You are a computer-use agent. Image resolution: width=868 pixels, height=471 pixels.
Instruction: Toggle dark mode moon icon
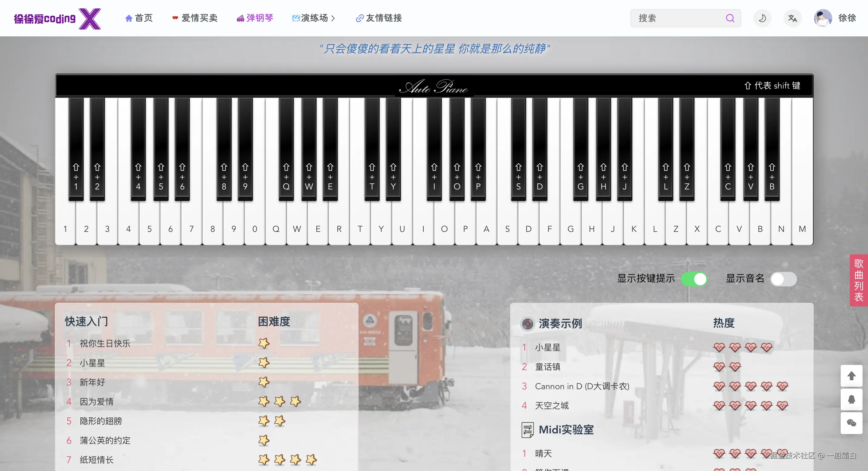tap(762, 18)
